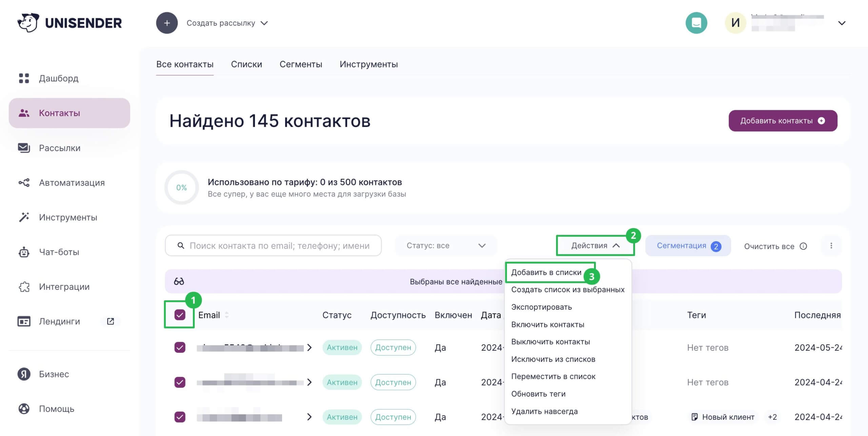Expand first contact row chevron
This screenshot has width=868, height=436.
[x=309, y=347]
